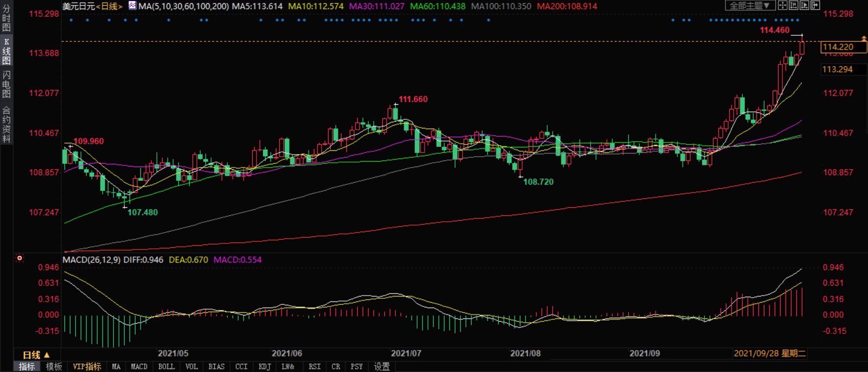This screenshot has height=372, width=868.
Task: Click the 114.220 current price label
Action: tap(838, 47)
